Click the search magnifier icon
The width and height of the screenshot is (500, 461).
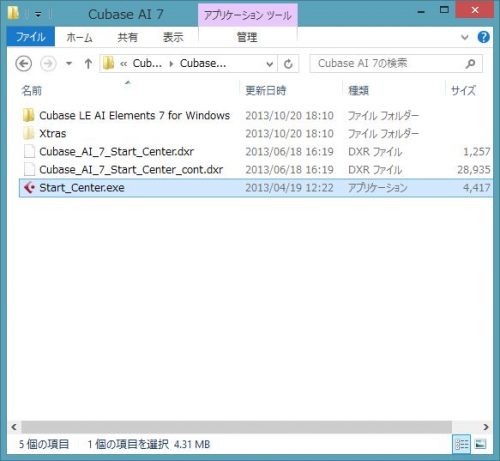pyautogui.click(x=470, y=63)
